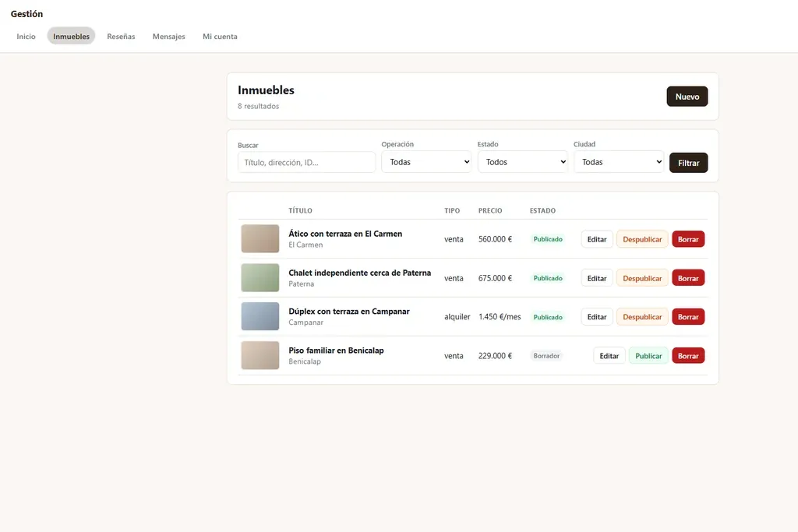
Task: Click the blue Dúplex Campanar thumbnail
Action: click(260, 316)
